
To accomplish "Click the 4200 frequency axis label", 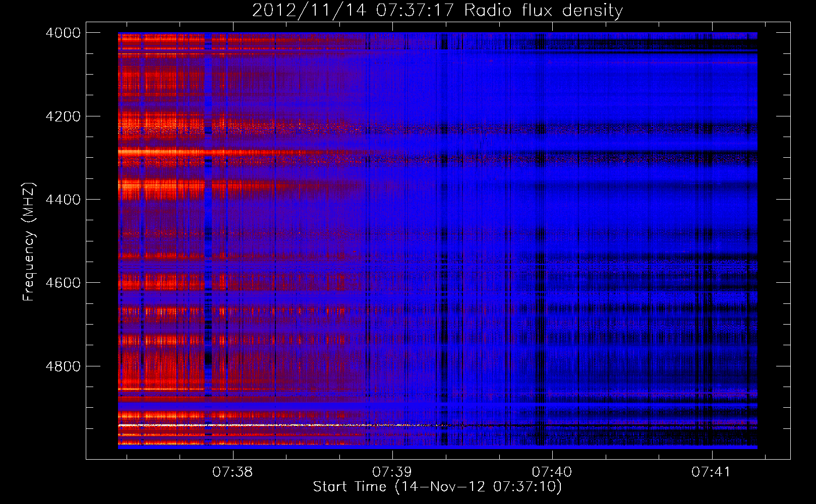I will pos(63,116).
